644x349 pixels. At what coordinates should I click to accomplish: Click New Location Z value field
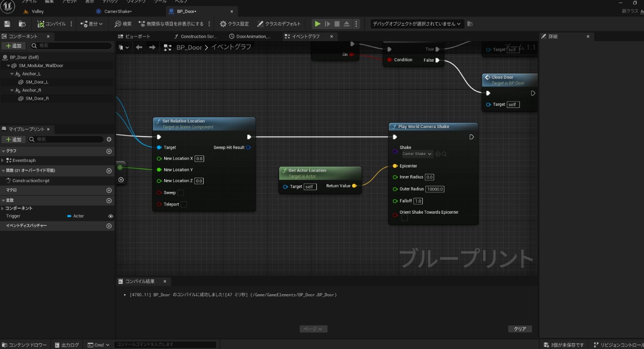tap(199, 181)
